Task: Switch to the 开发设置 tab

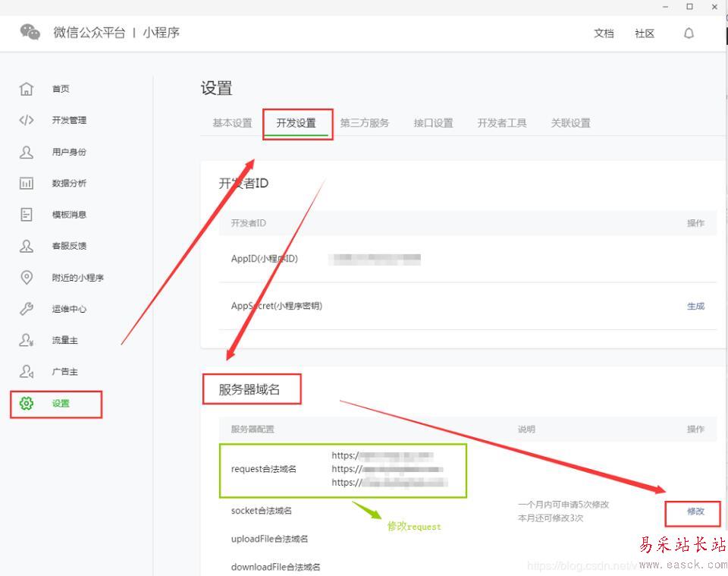Action: 297,123
